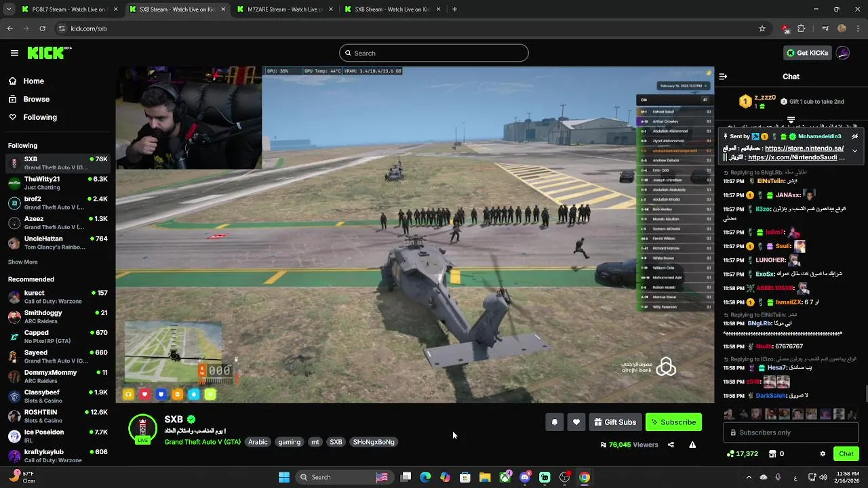Screen dimensions: 868x488
Task: Open Chrome extensions puzzle icon
Action: click(802, 28)
